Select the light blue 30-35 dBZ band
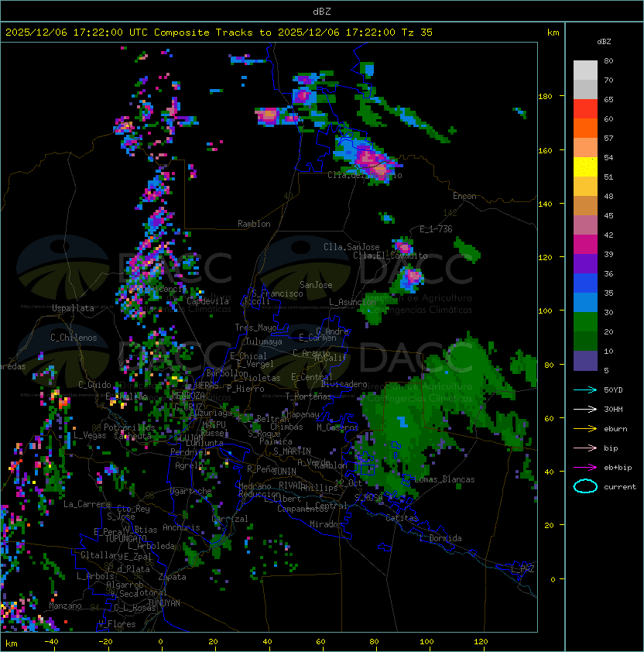Image resolution: width=644 pixels, height=652 pixels. (585, 303)
